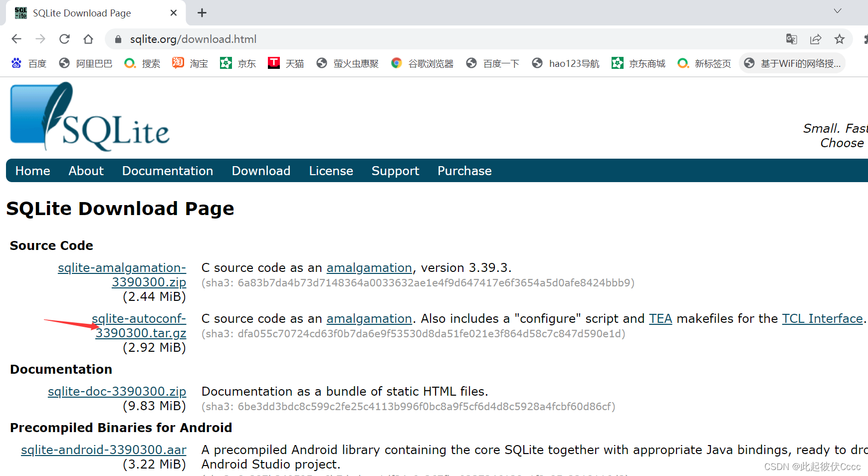Go back to the previous page

16,39
